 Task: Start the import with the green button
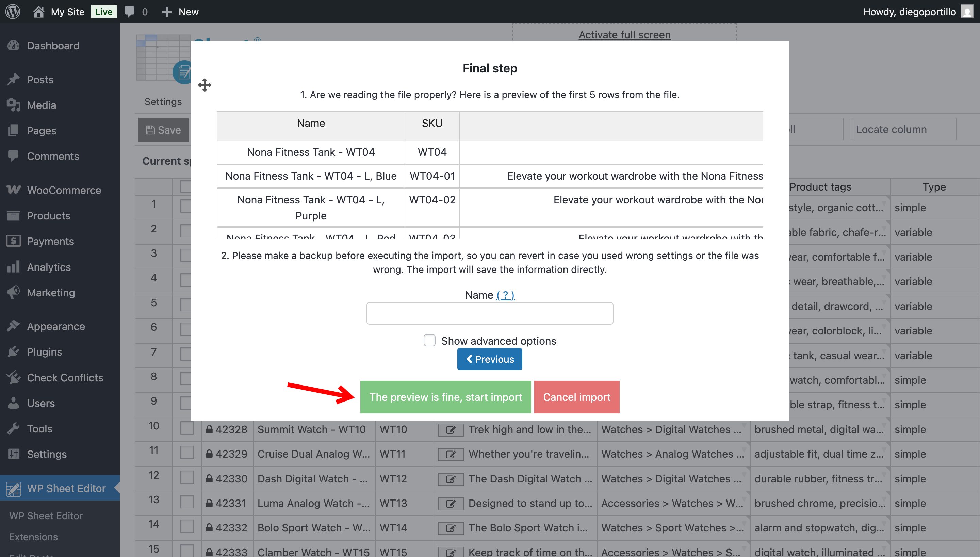[445, 397]
